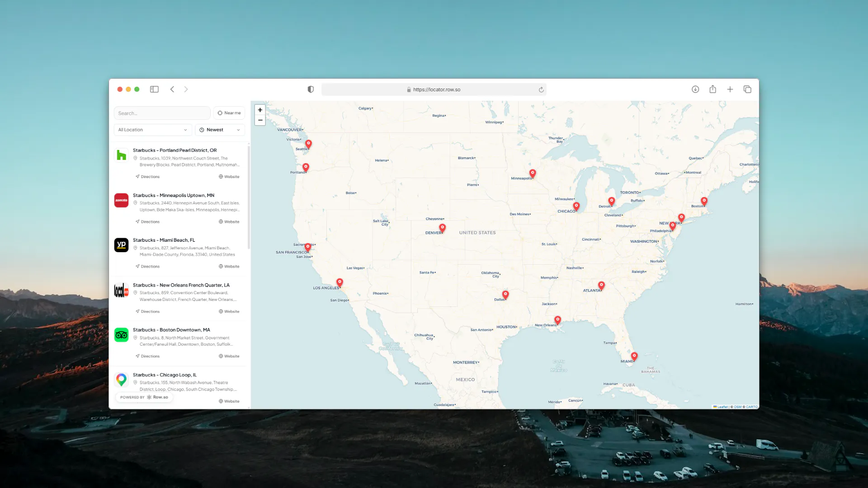Get Directions to Boston Downtown Starbucks
The width and height of the screenshot is (868, 488).
tap(147, 356)
